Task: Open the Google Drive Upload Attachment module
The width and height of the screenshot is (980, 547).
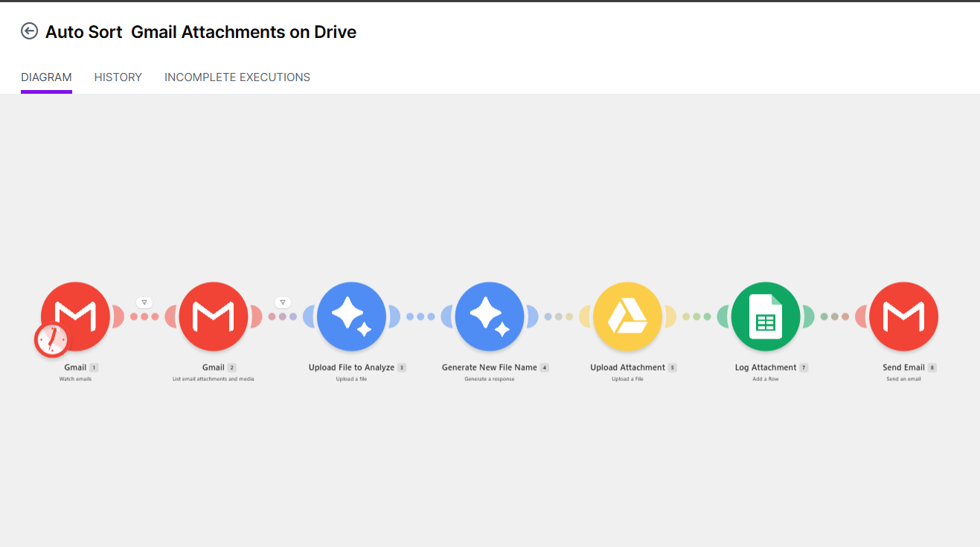Action: point(627,316)
